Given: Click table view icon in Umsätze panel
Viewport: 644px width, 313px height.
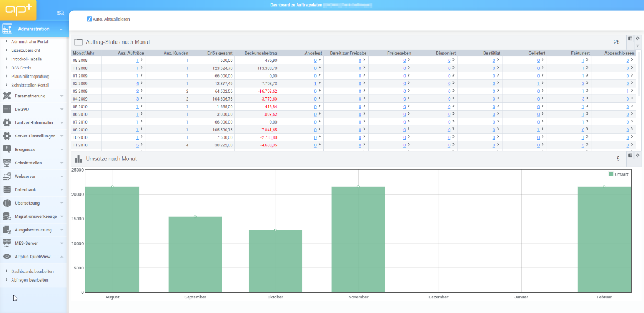Looking at the screenshot, I should tap(631, 155).
